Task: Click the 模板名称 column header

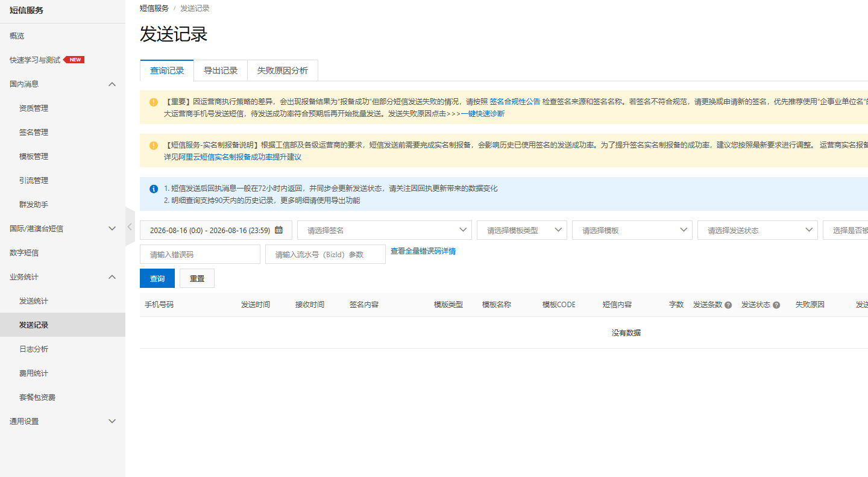Action: pos(497,305)
